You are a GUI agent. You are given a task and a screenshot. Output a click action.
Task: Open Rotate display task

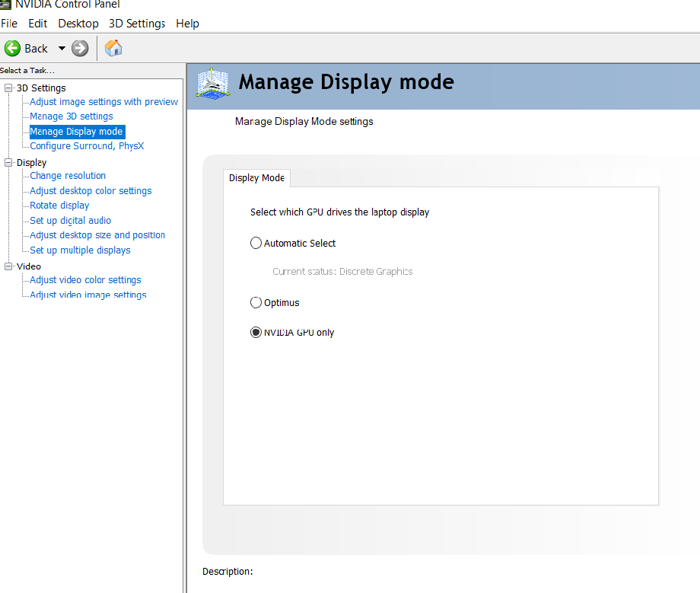tap(59, 206)
